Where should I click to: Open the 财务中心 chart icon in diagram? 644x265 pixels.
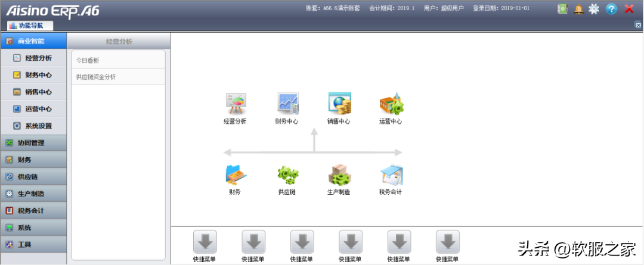click(x=287, y=104)
